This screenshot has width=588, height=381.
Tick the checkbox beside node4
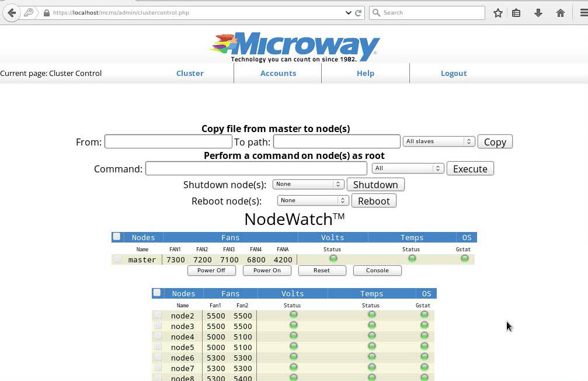click(158, 336)
